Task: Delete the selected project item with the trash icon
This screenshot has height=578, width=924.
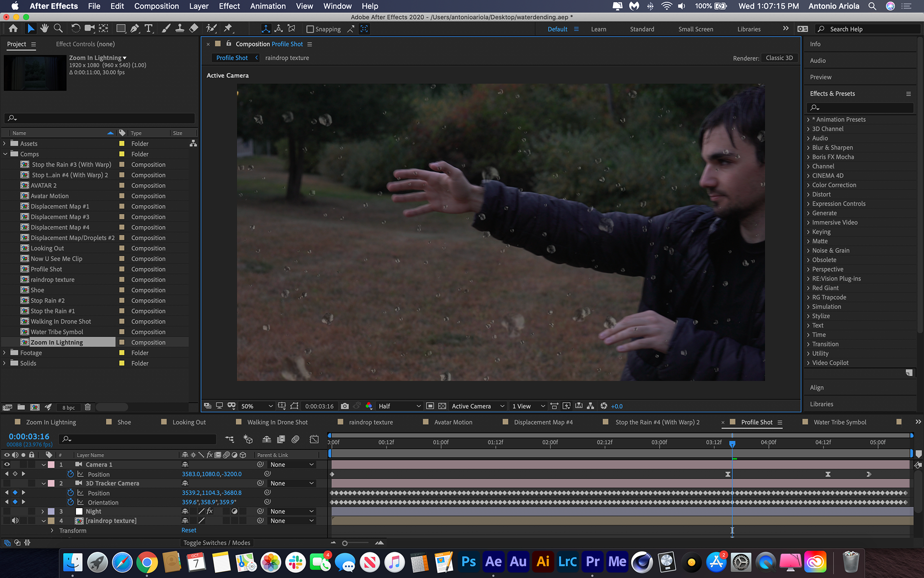Action: [88, 407]
